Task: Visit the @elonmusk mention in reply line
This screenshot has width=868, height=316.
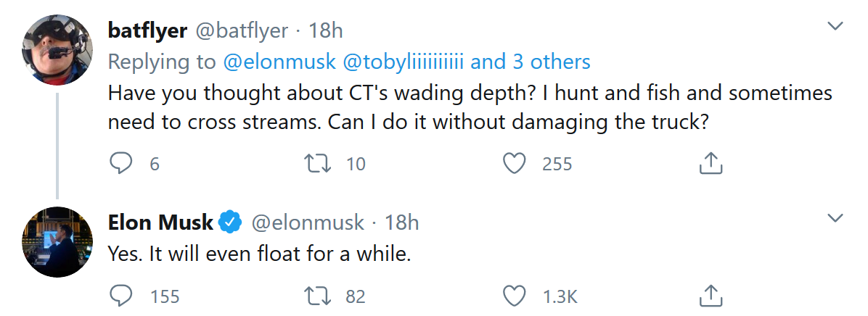Action: [x=279, y=62]
